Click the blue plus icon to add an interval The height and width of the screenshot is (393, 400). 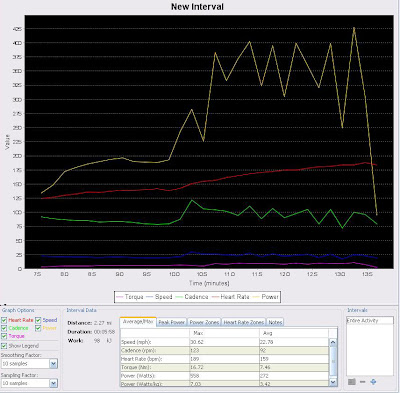[373, 382]
